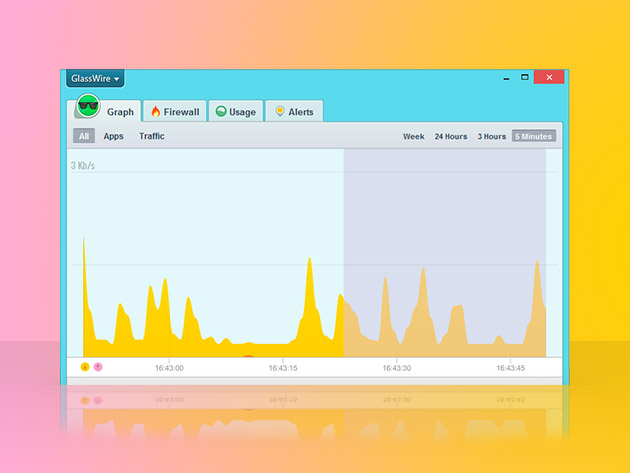Viewport: 630px width, 473px height.
Task: Click the shaded selection region of graph
Action: coord(445,220)
